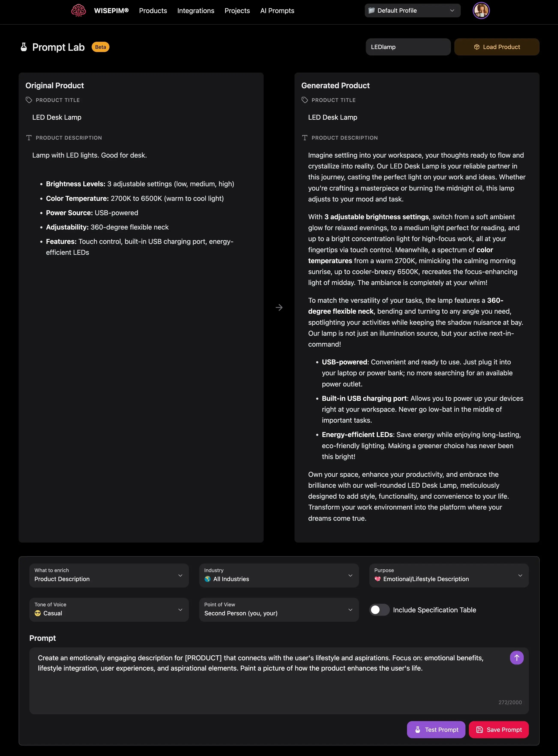Click the Generated Product description text icon
This screenshot has height=756, width=558.
(305, 138)
